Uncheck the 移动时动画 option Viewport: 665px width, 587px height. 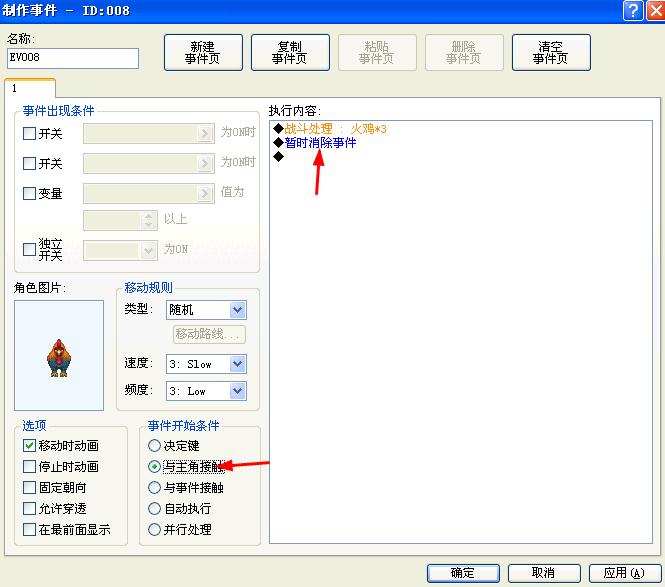29,445
